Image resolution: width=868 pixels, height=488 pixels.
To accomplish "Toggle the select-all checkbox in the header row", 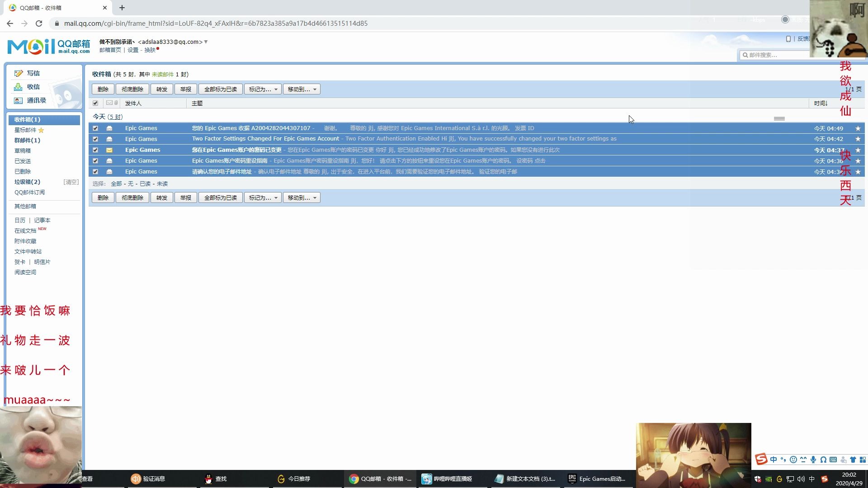I will pos(95,103).
